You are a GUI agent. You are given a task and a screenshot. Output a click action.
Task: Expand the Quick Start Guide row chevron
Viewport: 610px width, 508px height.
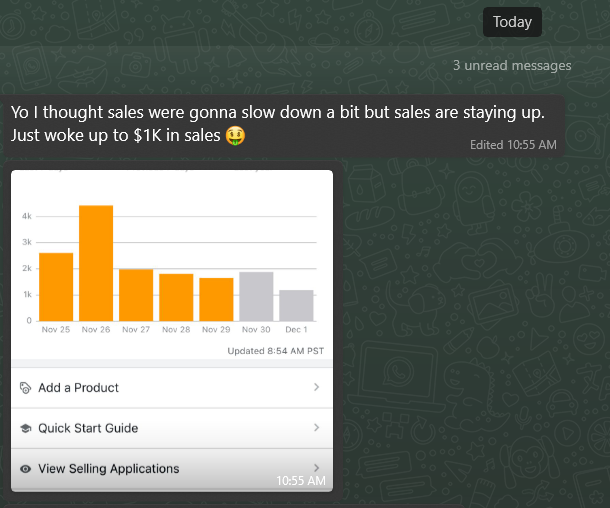click(316, 428)
